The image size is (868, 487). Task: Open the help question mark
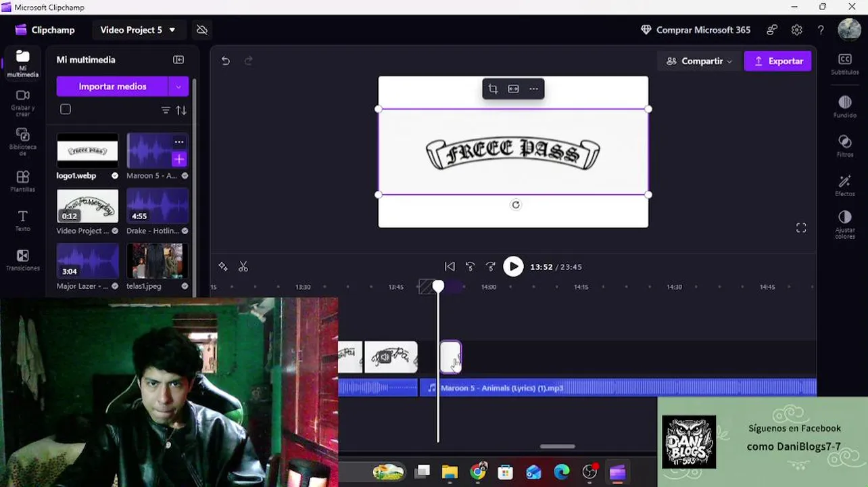821,30
